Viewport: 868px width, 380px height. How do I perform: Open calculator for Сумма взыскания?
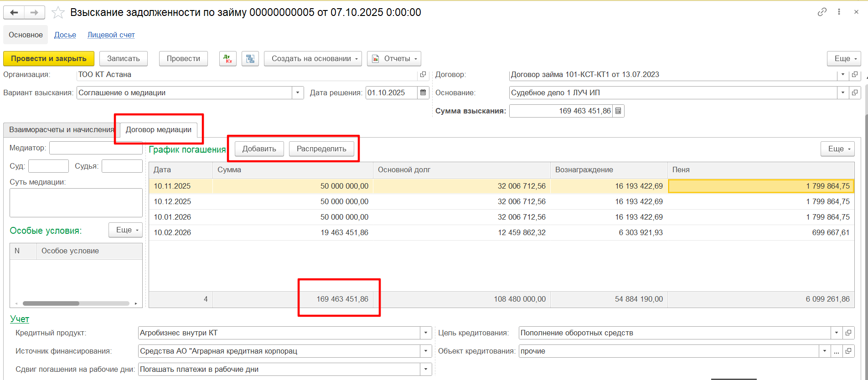[618, 111]
